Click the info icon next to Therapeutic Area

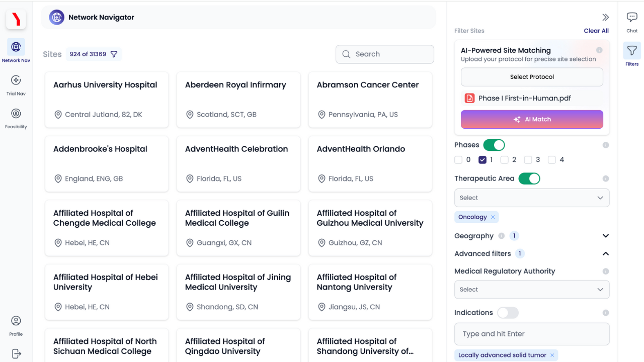(x=606, y=178)
